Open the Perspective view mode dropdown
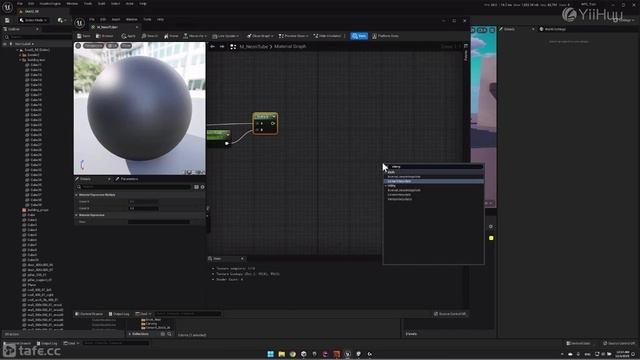Screen dimensions: 640x360 coord(93,46)
